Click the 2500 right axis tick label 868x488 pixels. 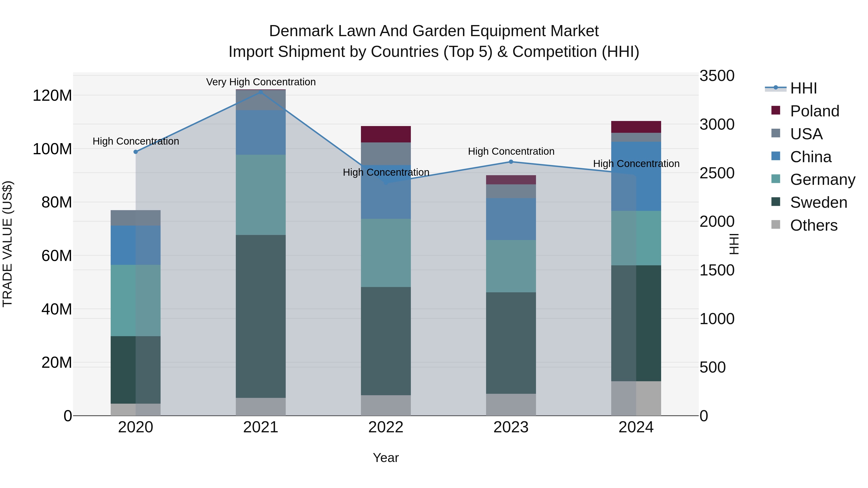(x=717, y=173)
